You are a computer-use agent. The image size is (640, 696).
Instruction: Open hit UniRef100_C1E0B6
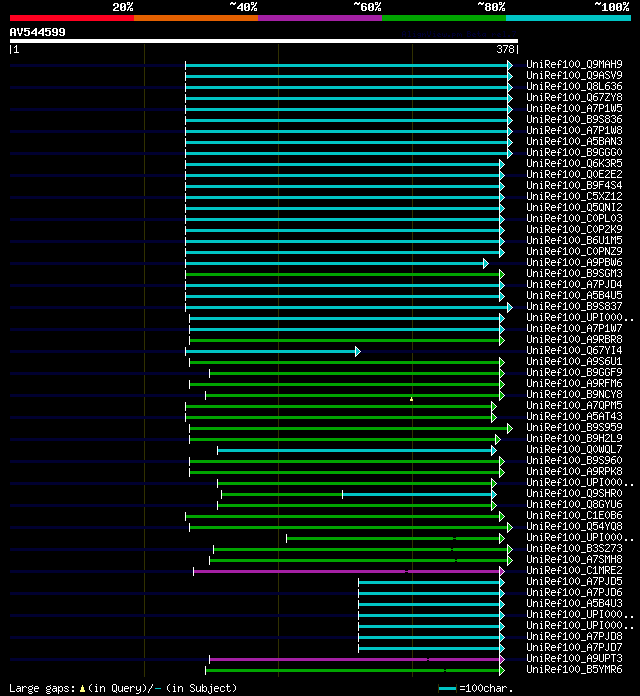574,515
